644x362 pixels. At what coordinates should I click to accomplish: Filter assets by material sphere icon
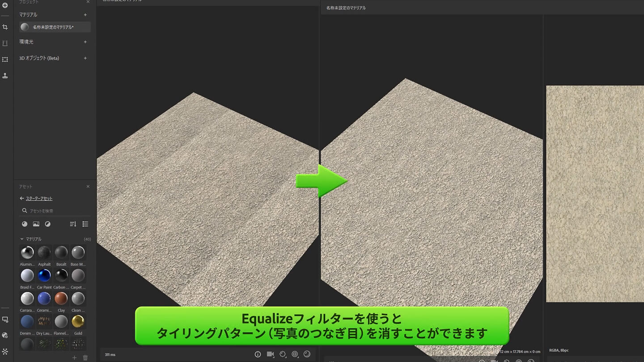25,224
